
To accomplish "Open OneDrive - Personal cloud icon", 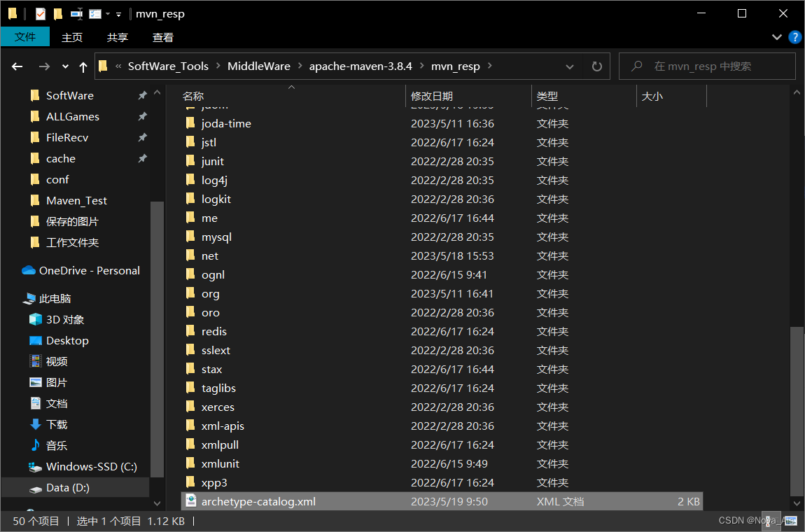I will coord(29,270).
